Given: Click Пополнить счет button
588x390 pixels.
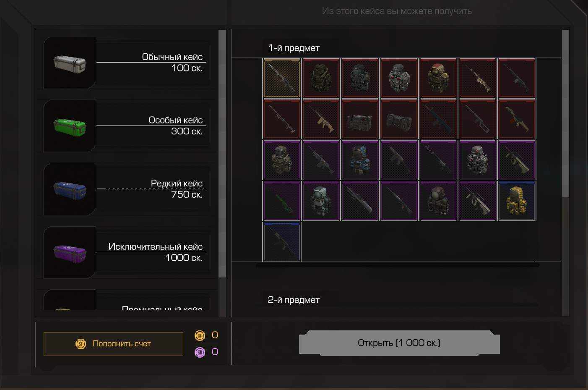Looking at the screenshot, I should pos(113,344).
